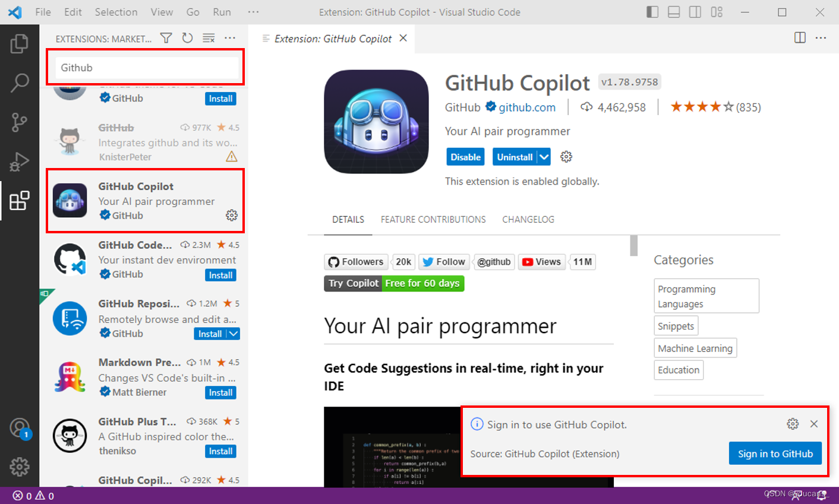Click the Disable button
Image resolution: width=839 pixels, height=504 pixels.
[465, 157]
